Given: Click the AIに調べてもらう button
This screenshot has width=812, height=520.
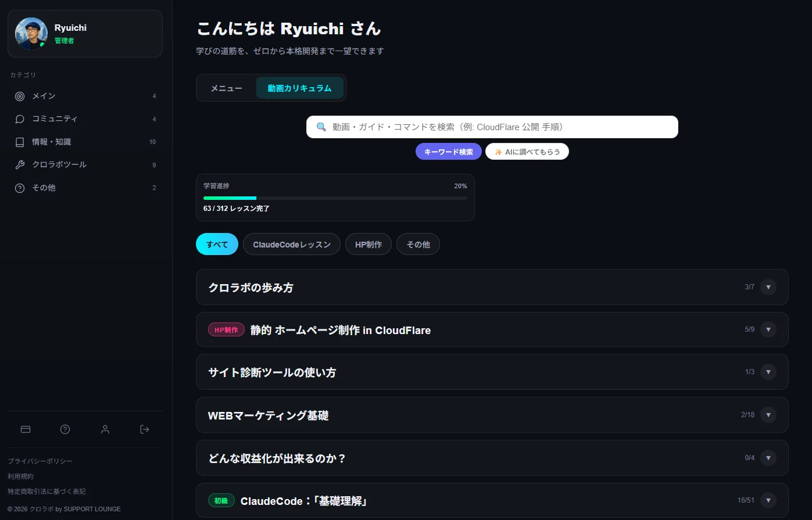Looking at the screenshot, I should click(x=527, y=152).
